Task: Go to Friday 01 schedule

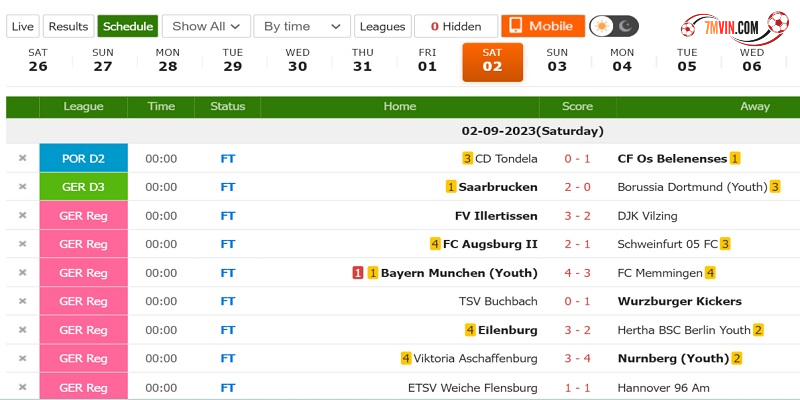Action: 427,60
